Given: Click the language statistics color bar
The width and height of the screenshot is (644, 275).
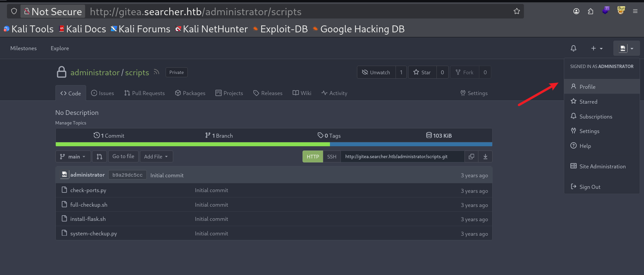Looking at the screenshot, I should click(x=274, y=144).
